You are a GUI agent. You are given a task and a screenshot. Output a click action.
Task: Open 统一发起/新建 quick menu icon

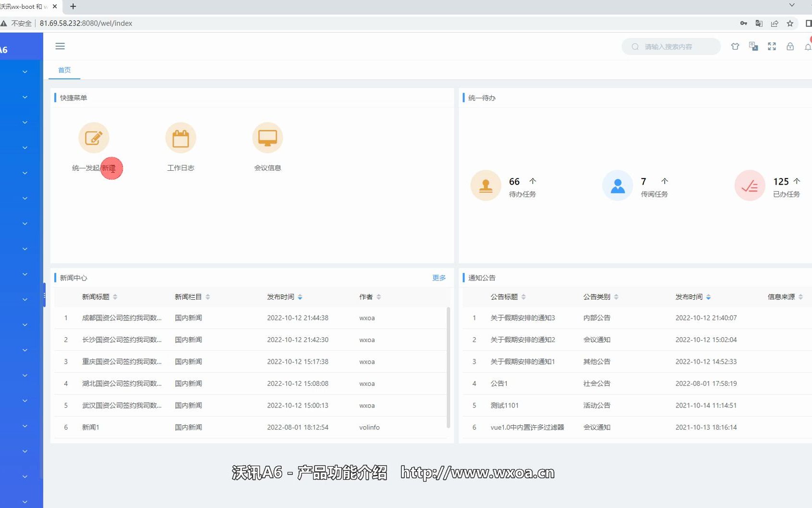[94, 138]
